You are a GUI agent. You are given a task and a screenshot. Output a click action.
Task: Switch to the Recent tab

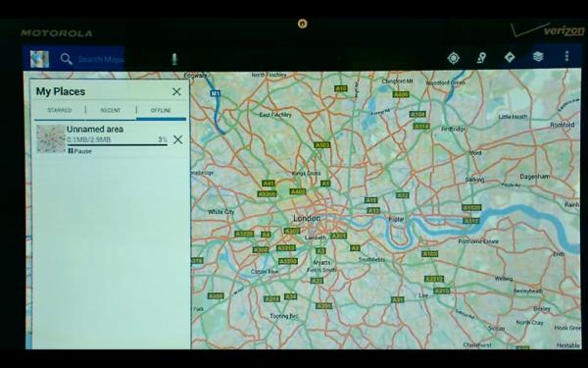click(x=111, y=110)
